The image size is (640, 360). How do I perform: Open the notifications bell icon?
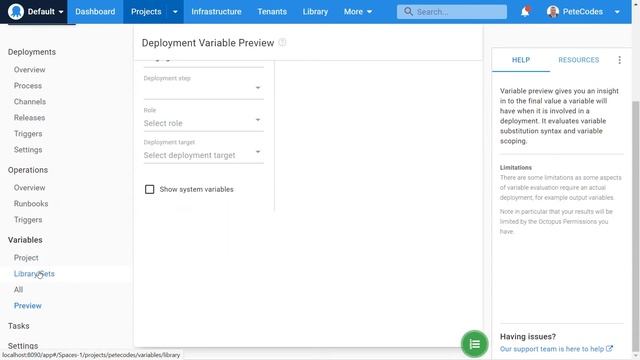[x=525, y=11]
